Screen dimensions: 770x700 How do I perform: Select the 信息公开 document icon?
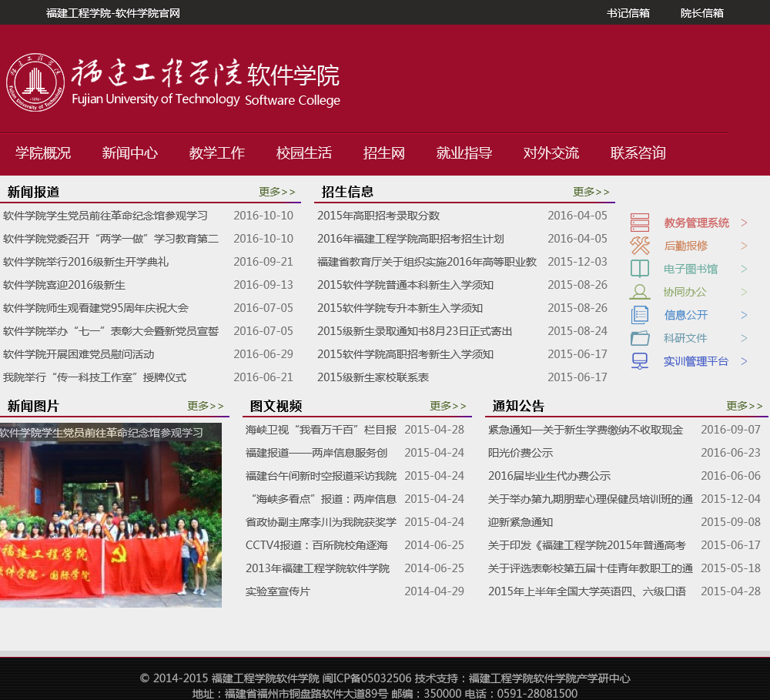640,315
